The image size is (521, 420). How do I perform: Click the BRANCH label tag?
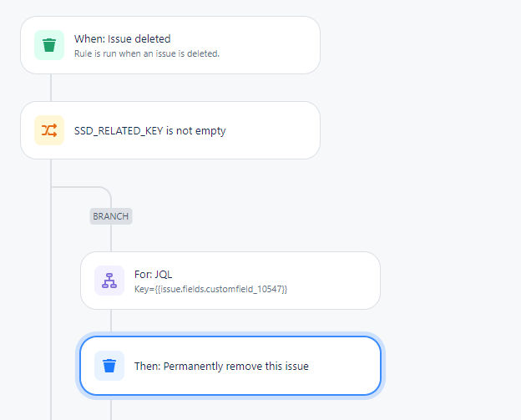pyautogui.click(x=111, y=216)
